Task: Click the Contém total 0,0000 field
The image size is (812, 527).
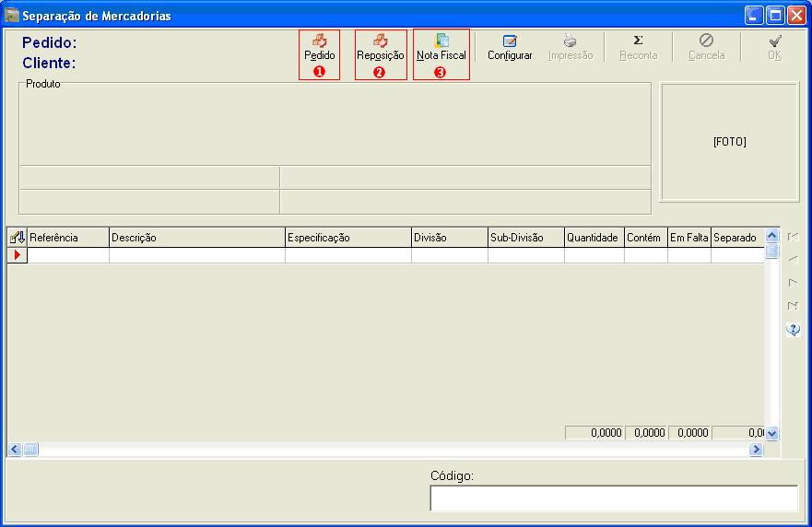Action: 646,433
